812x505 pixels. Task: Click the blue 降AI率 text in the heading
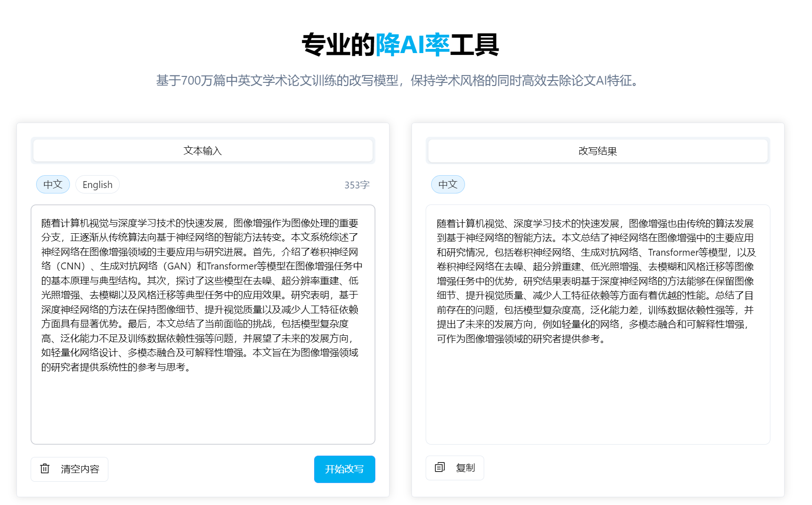click(x=412, y=45)
